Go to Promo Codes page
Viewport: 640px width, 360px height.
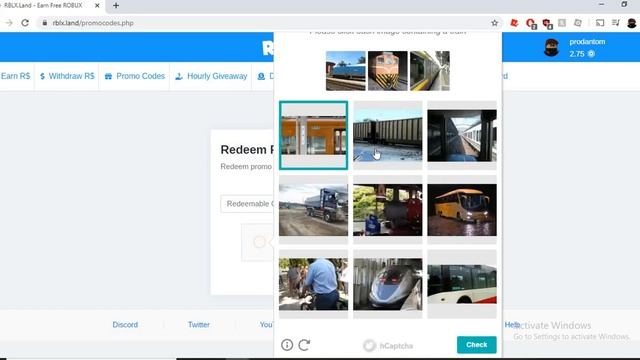[135, 76]
